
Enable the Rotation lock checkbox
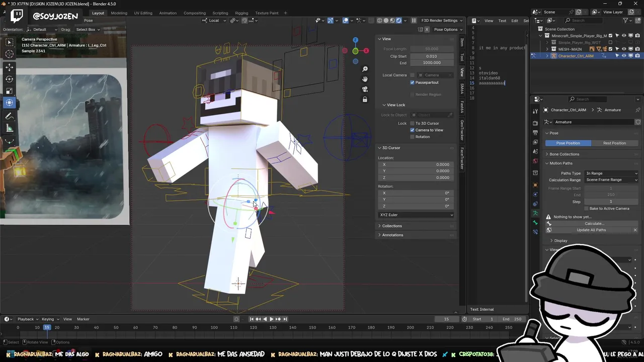(412, 137)
